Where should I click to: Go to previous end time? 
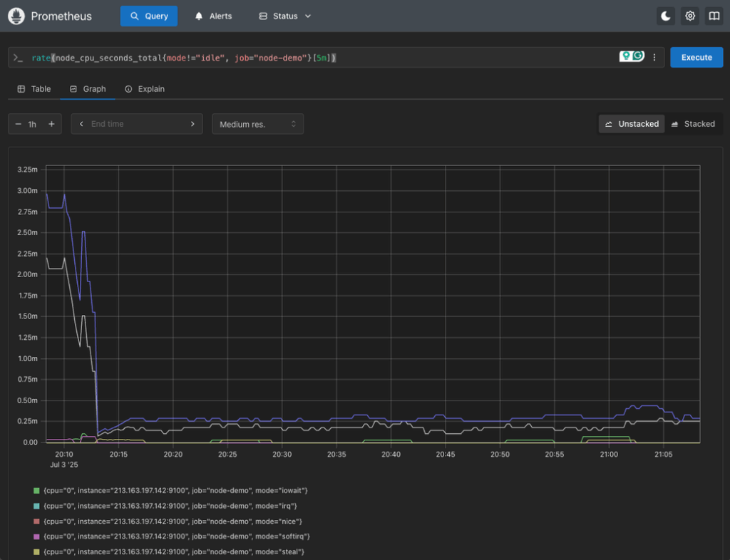81,124
